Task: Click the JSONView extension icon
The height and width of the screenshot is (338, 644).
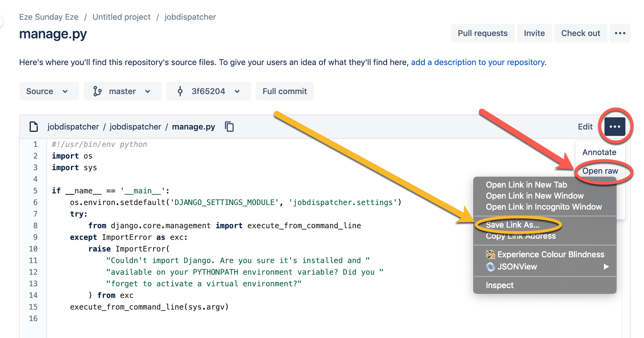Action: (x=491, y=267)
